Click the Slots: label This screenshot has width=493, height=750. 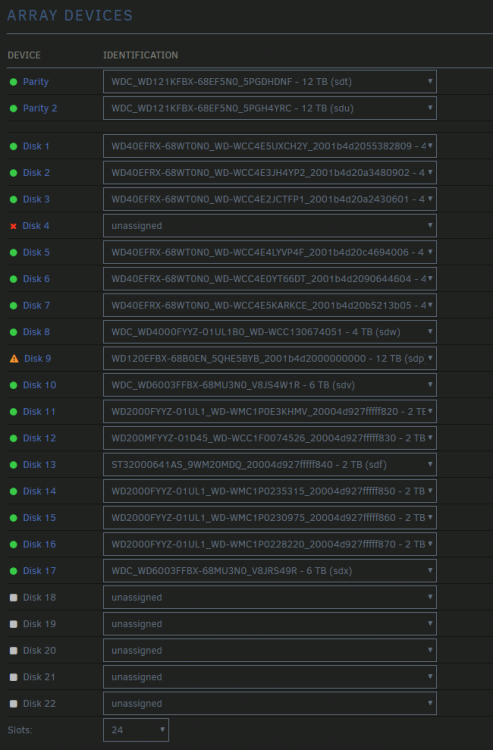pyautogui.click(x=20, y=730)
